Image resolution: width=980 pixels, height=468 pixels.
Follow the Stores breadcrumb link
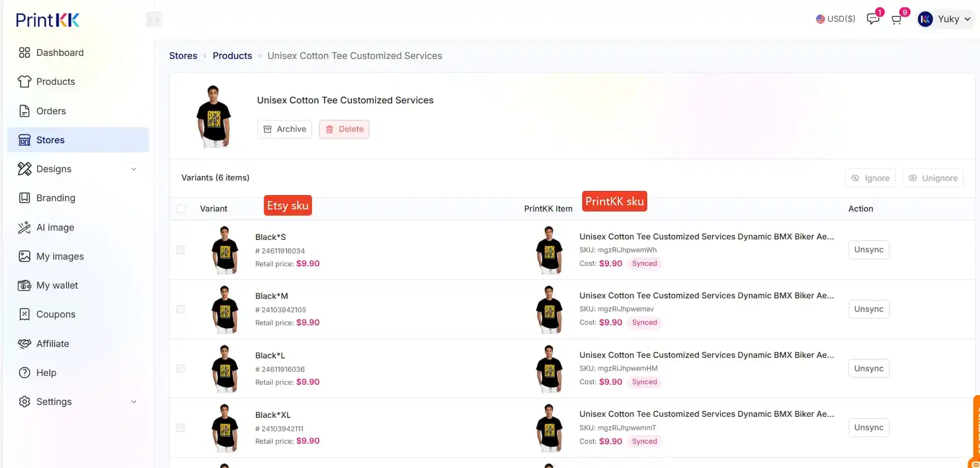(x=183, y=56)
